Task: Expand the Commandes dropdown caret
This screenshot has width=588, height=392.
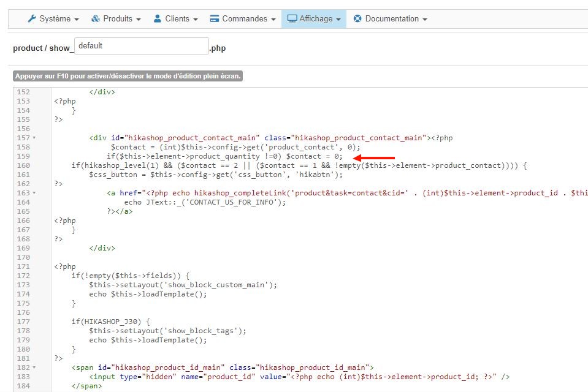Action: (273, 20)
